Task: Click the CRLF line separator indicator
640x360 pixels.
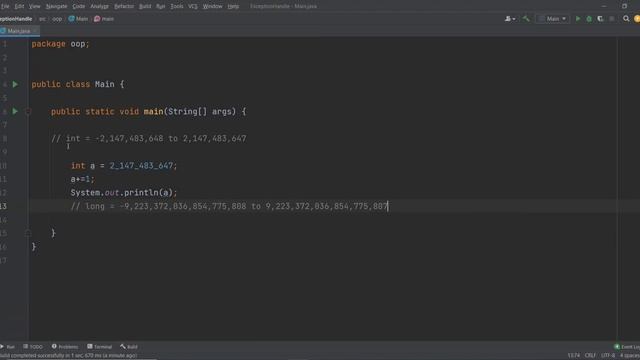Action: point(590,356)
